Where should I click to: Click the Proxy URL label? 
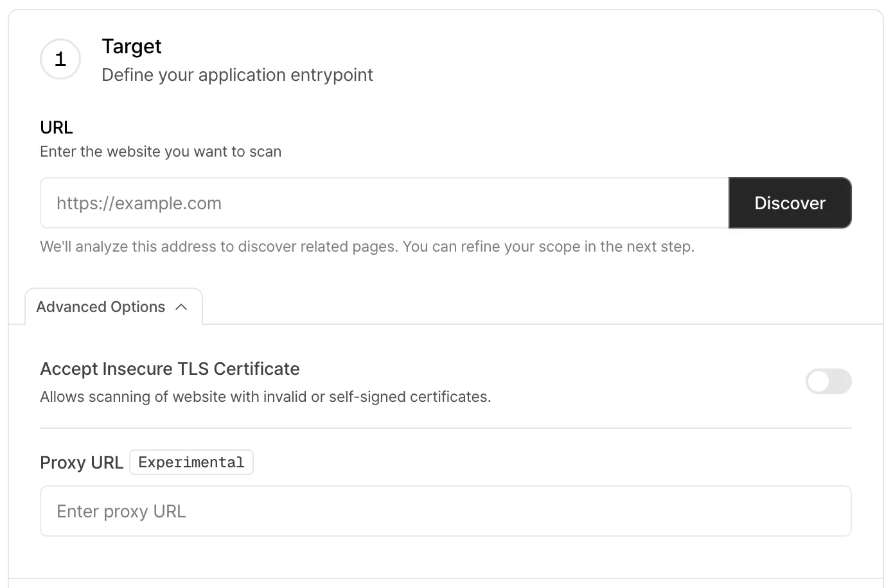(82, 462)
